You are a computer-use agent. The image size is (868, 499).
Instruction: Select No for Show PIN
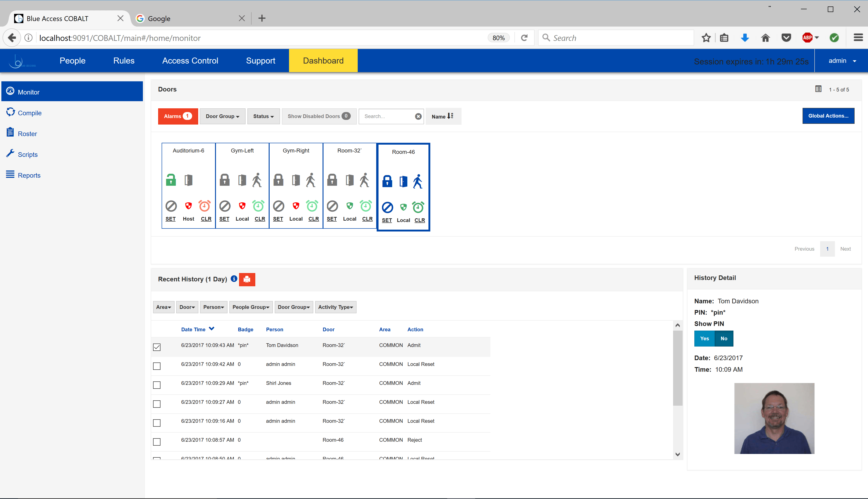click(x=724, y=339)
